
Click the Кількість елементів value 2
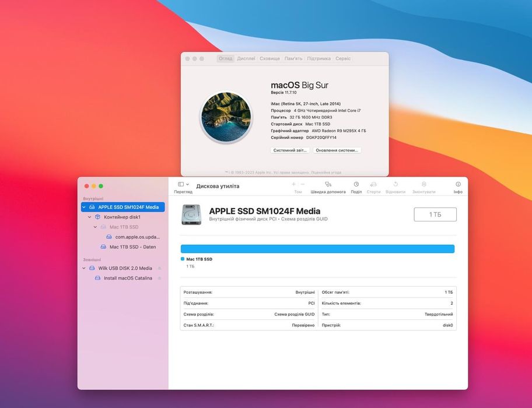point(452,303)
